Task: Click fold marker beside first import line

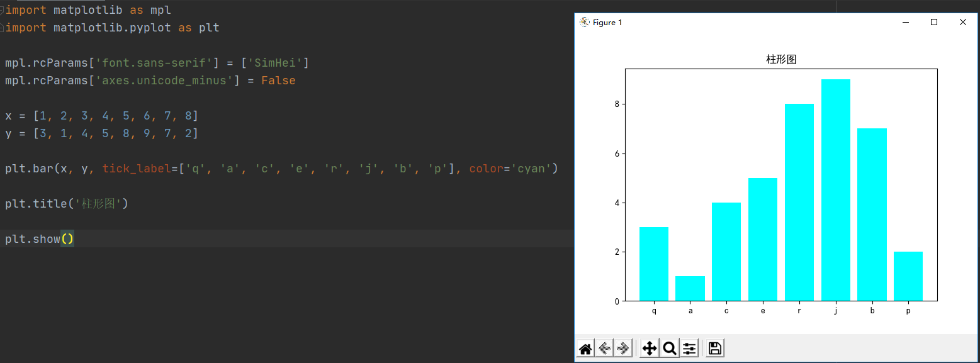Action: click(x=2, y=10)
